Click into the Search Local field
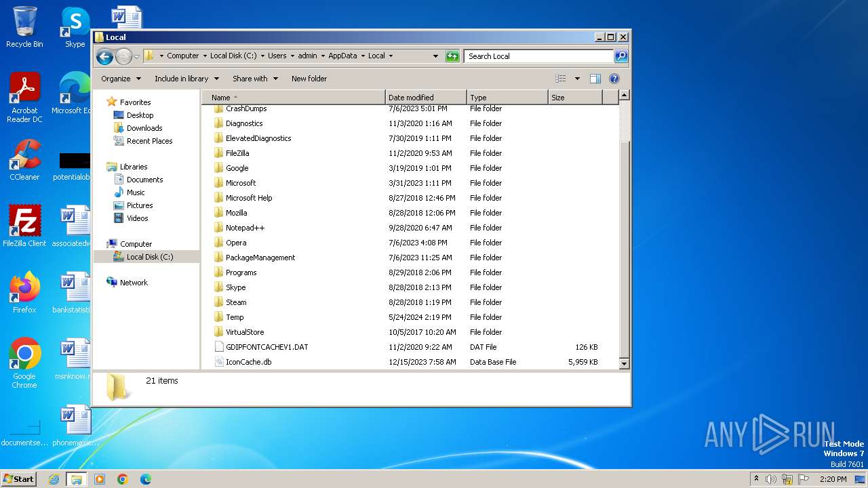The height and width of the screenshot is (488, 868). click(x=539, y=56)
